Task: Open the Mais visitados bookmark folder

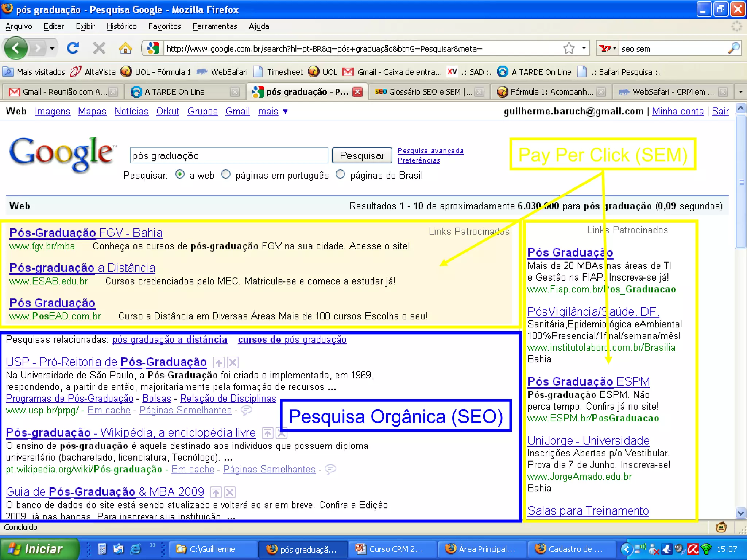Action: [34, 72]
